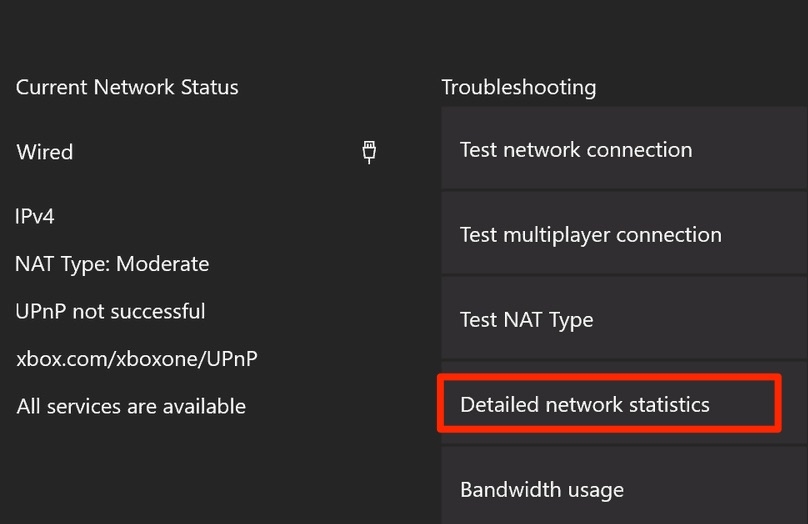Click the word multiplayer in the test option
The height and width of the screenshot is (524, 808).
click(557, 236)
